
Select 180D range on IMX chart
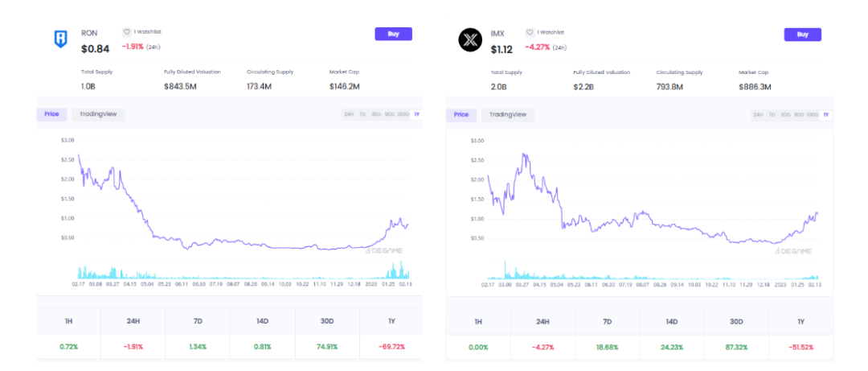point(813,115)
